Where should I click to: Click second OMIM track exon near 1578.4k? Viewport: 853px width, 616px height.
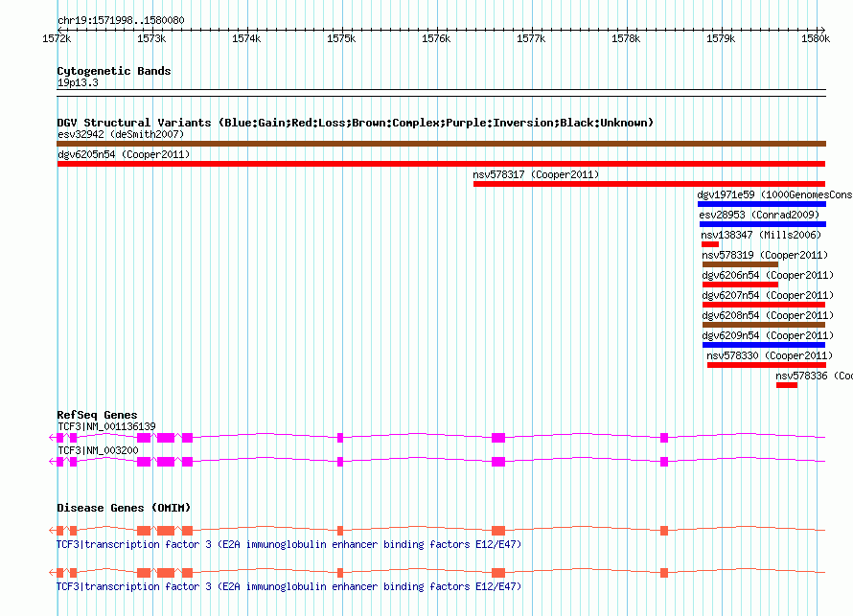[x=664, y=573]
